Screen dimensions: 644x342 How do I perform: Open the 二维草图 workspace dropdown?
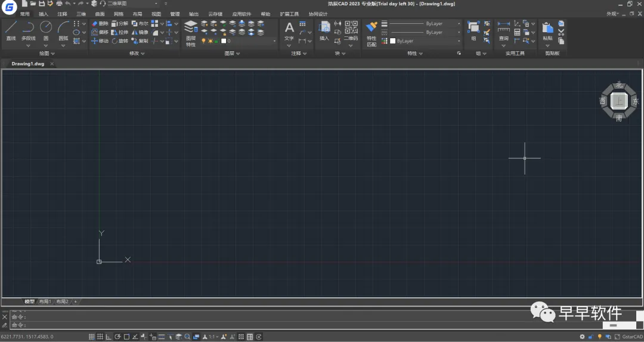132,4
